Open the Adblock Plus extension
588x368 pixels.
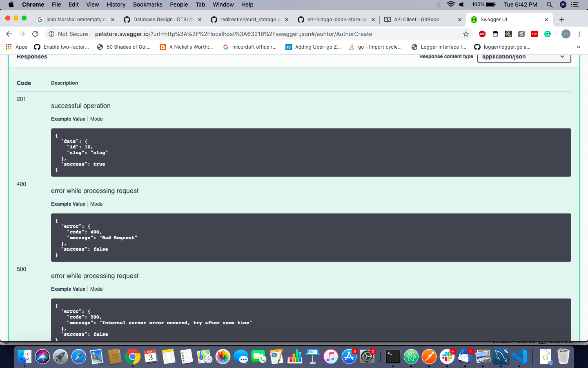(x=482, y=34)
